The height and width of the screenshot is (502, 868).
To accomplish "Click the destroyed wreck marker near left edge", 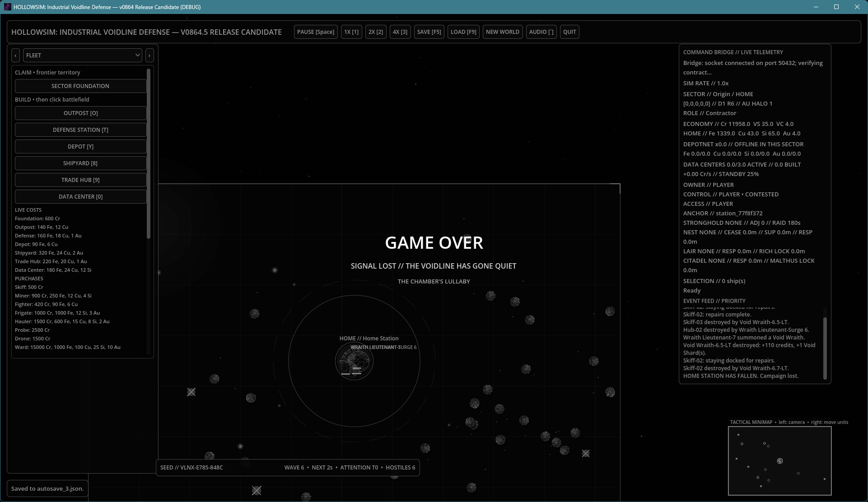I will pos(191,392).
